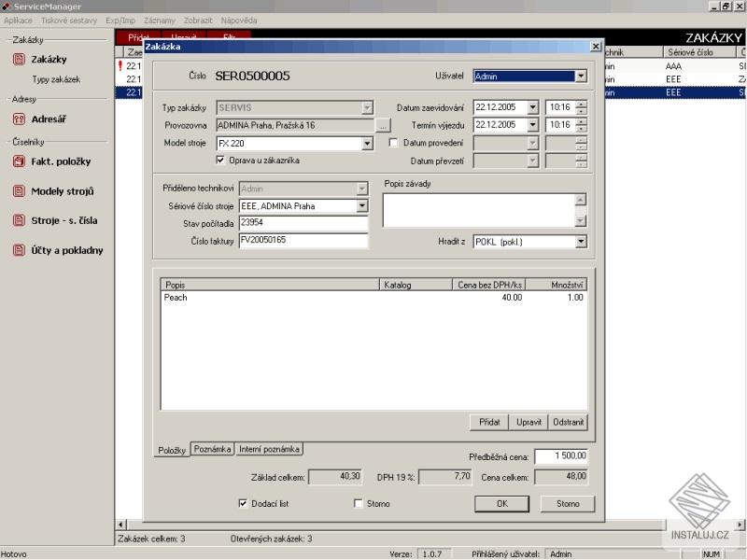Click the Množství column header

(556, 285)
